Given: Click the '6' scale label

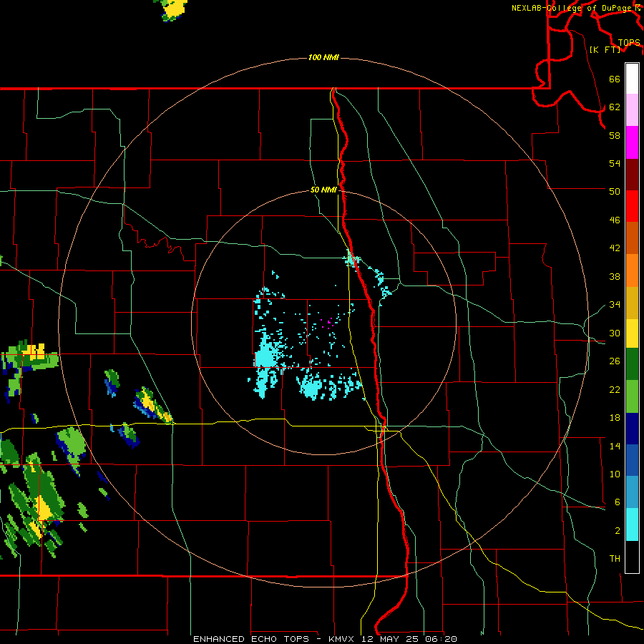Looking at the screenshot, I should coord(618,502).
